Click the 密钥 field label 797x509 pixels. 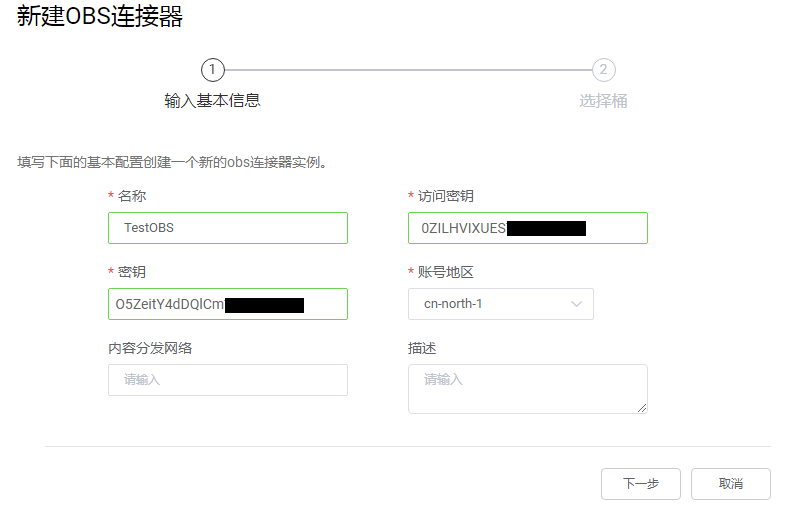point(132,272)
